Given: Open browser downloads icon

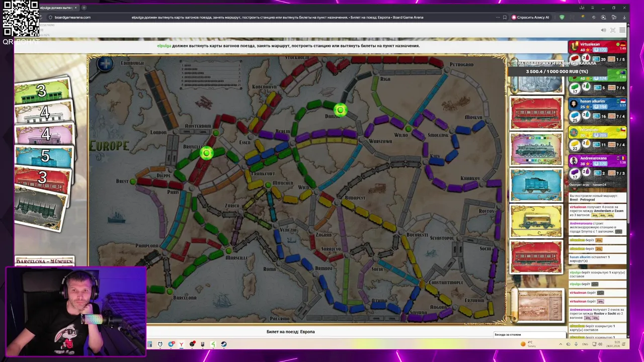Looking at the screenshot, I should [x=624, y=17].
